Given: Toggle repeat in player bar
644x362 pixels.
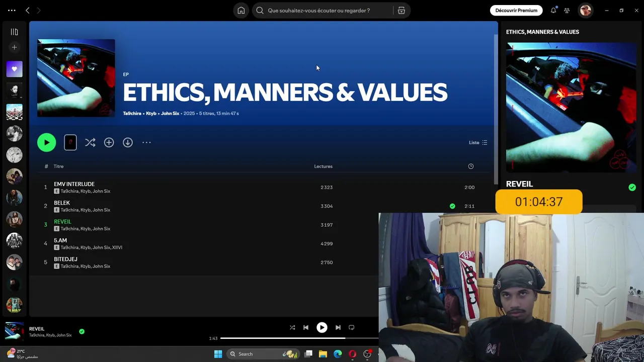Looking at the screenshot, I should [x=352, y=327].
